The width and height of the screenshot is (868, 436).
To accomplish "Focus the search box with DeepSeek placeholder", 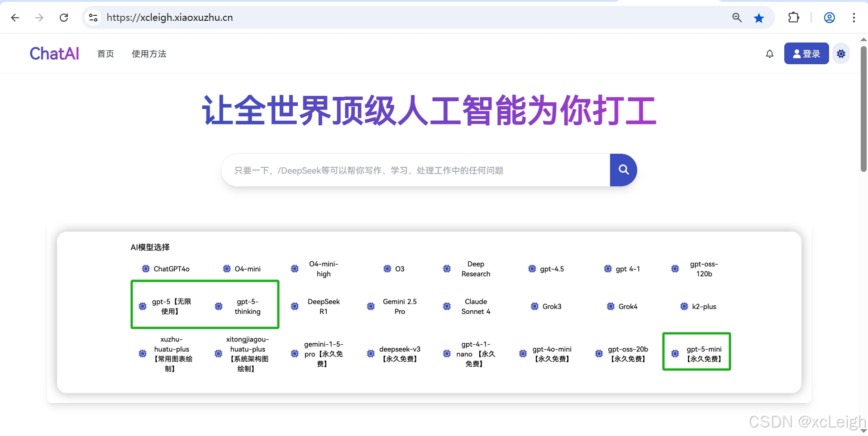I will (415, 170).
